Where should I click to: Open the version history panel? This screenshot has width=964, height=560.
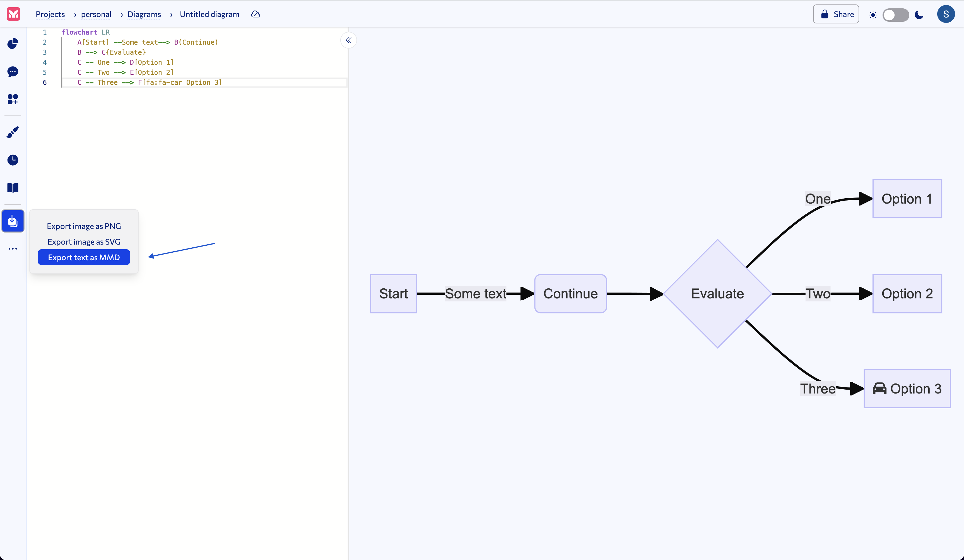click(x=13, y=160)
